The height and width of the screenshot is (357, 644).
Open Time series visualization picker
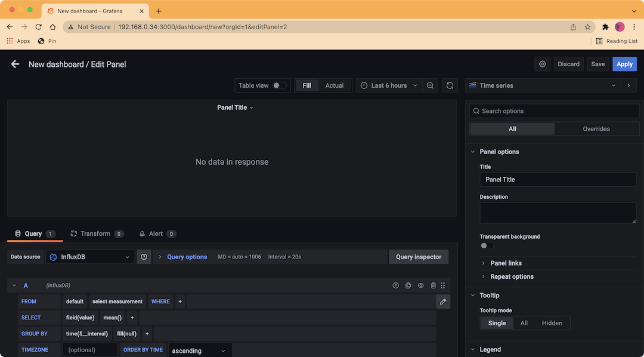pos(542,85)
